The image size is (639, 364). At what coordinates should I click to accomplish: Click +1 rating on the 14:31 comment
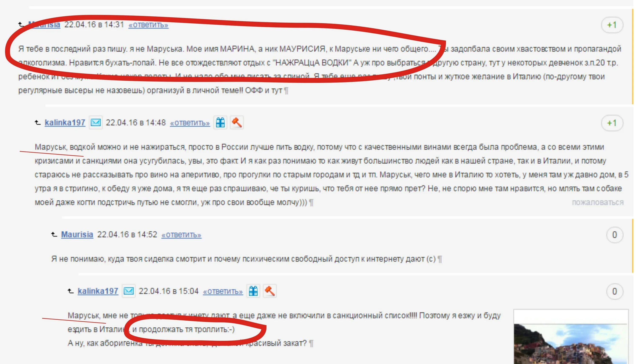coord(612,25)
